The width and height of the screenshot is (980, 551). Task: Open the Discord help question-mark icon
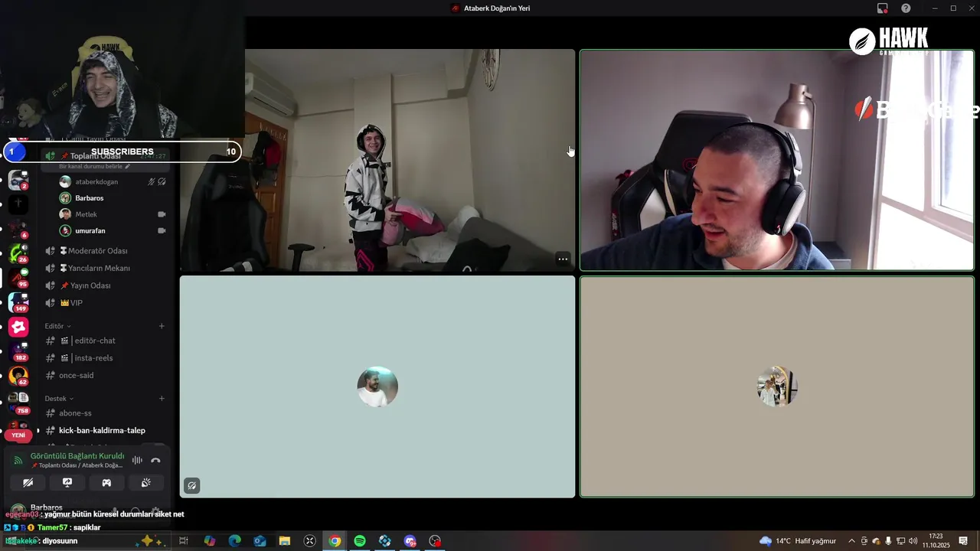click(x=906, y=8)
